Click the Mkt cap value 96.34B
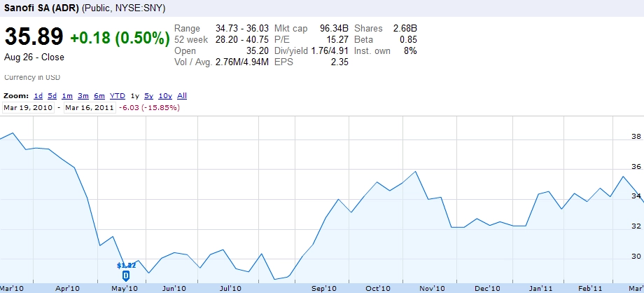644x293 pixels. (334, 29)
